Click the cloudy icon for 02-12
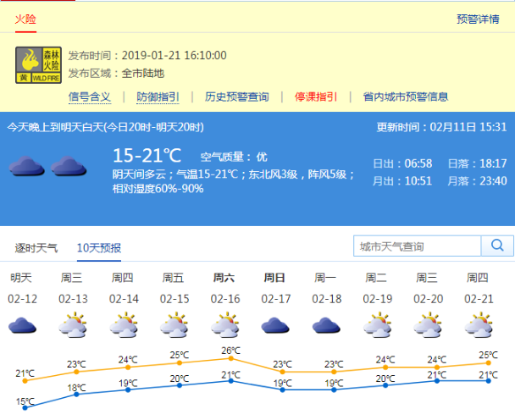The height and width of the screenshot is (420, 515). pyautogui.click(x=22, y=326)
